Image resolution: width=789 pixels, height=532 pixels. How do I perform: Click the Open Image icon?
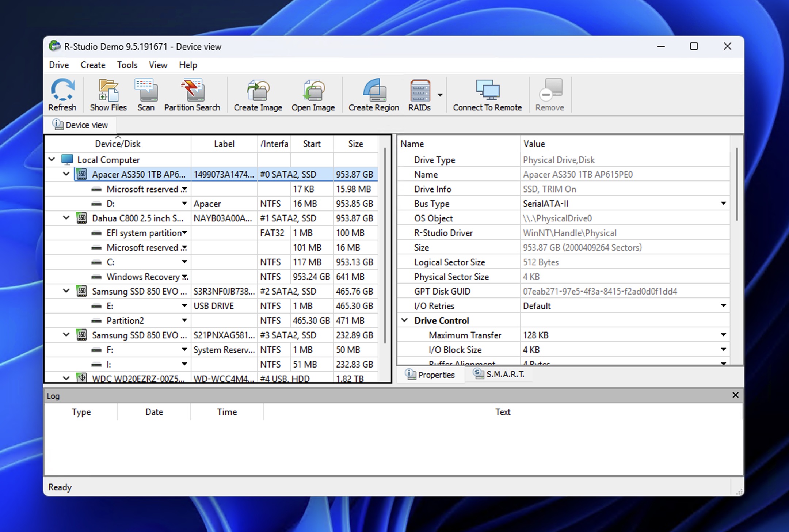tap(313, 94)
